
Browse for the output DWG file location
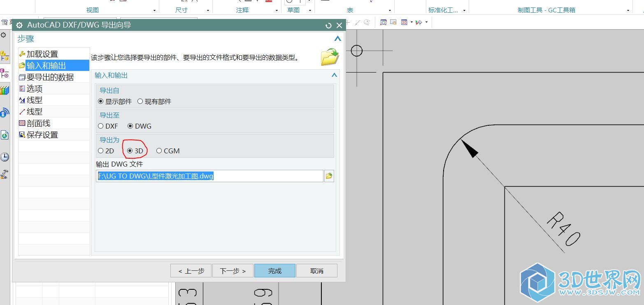(x=329, y=176)
